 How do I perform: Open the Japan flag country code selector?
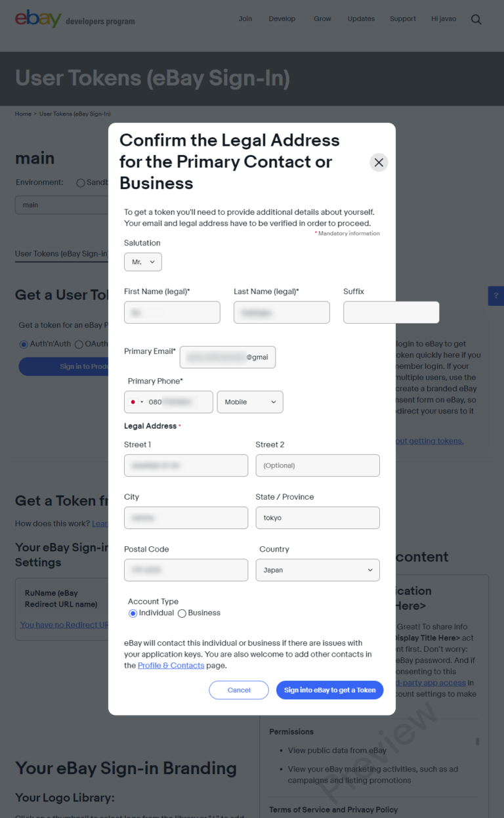(x=136, y=402)
